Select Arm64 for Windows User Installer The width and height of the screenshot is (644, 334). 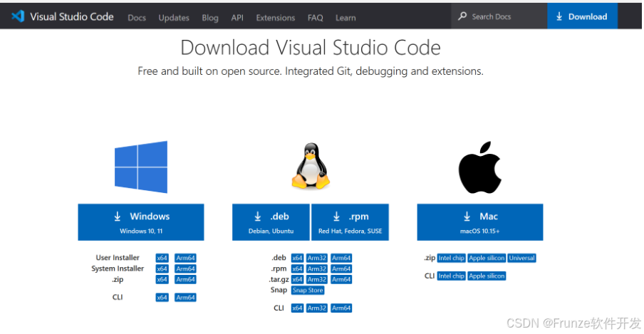[x=185, y=258]
